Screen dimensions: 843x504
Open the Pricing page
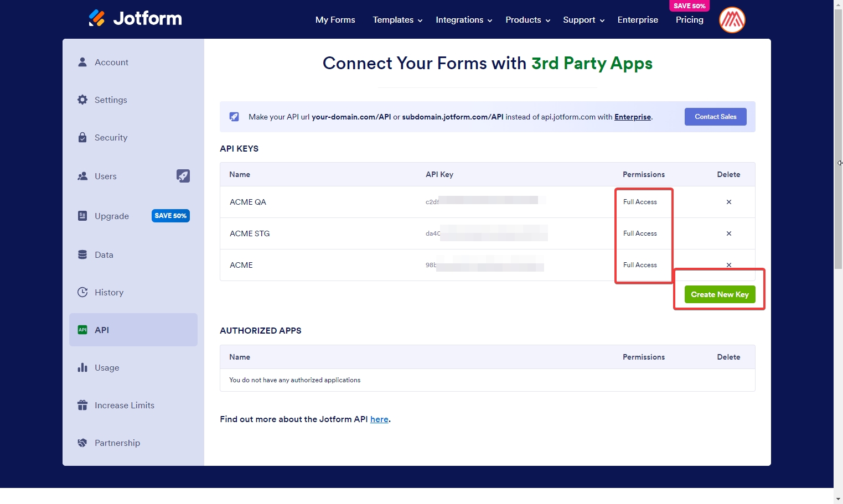tap(689, 20)
